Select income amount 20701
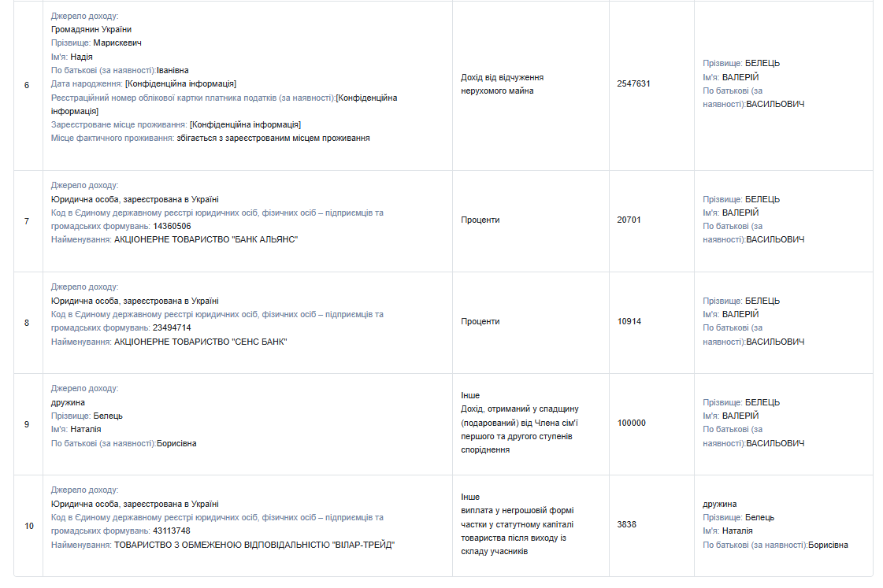Image resolution: width=883 pixels, height=588 pixels. (x=629, y=220)
